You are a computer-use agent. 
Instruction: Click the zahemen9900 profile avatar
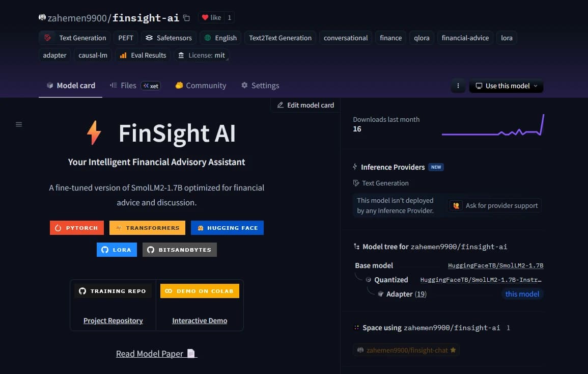(x=41, y=17)
